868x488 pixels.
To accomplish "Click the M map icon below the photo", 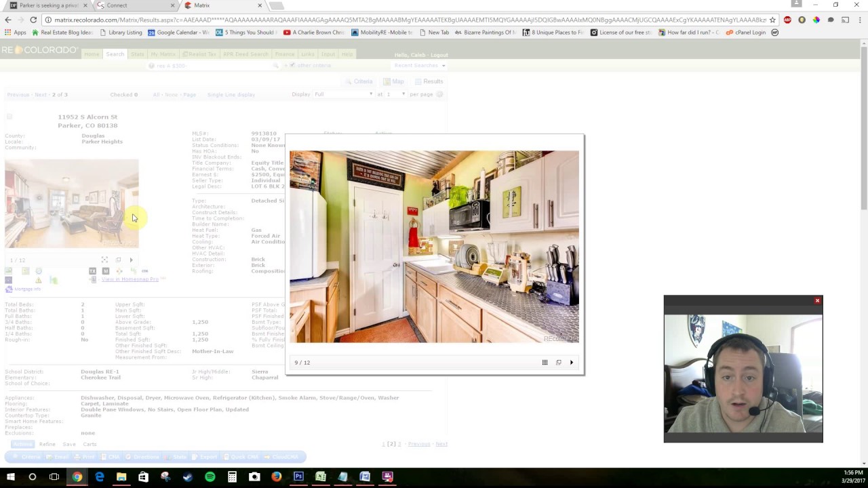I will coord(105,271).
